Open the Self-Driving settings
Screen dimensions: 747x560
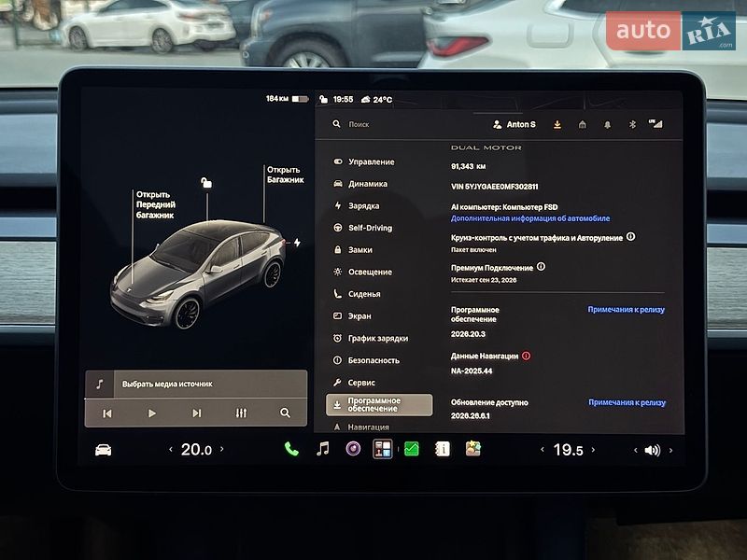tap(363, 228)
